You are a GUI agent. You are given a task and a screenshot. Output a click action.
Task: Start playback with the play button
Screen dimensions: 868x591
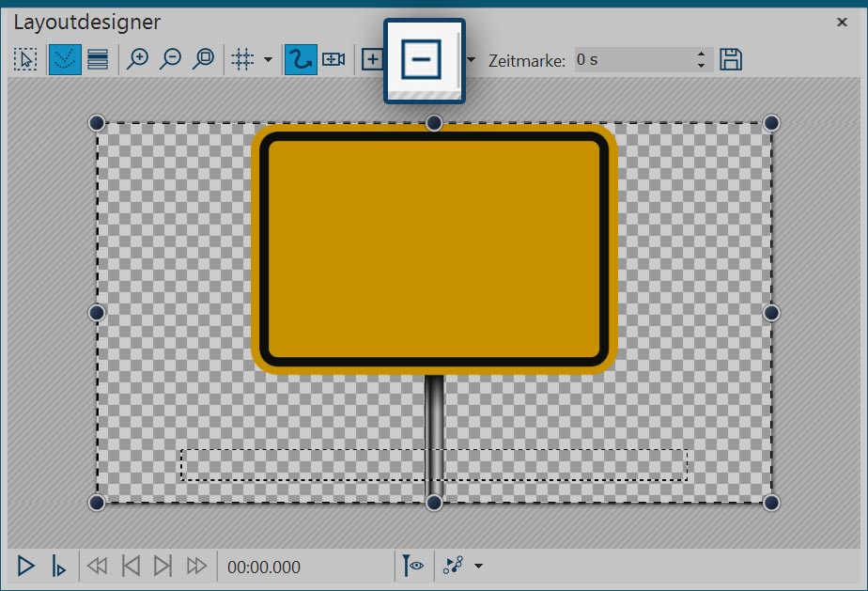[x=26, y=566]
